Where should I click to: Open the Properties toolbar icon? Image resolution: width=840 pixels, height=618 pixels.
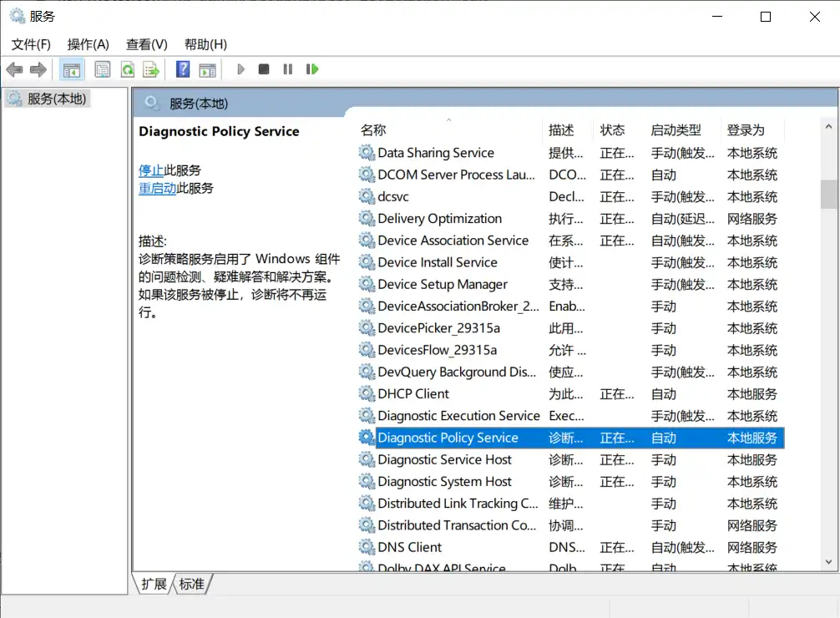click(103, 69)
